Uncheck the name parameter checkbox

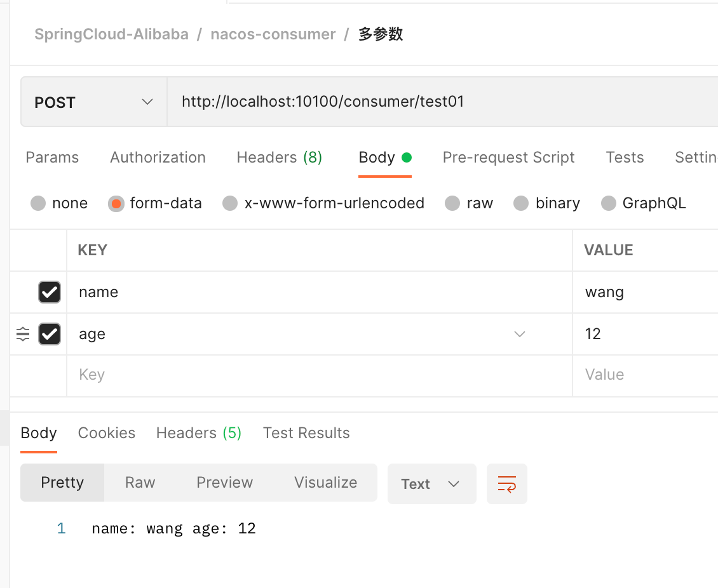pos(50,292)
